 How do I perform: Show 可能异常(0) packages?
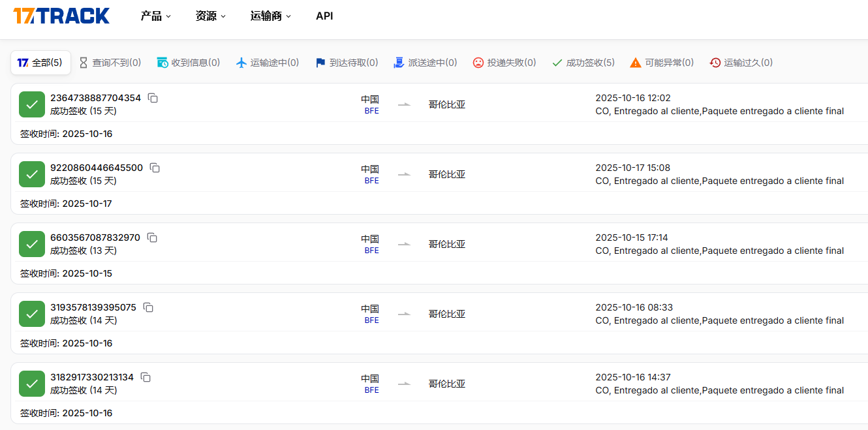pos(662,63)
